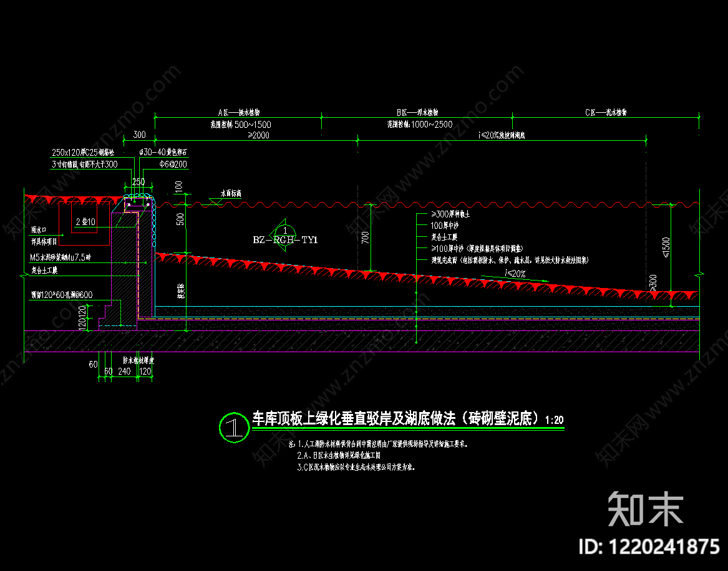The height and width of the screenshot is (571, 728).
Task: Select the B区 zone header label
Action: point(417,113)
